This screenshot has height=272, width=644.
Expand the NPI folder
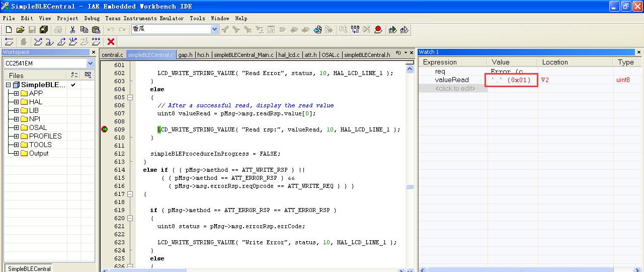coord(16,119)
